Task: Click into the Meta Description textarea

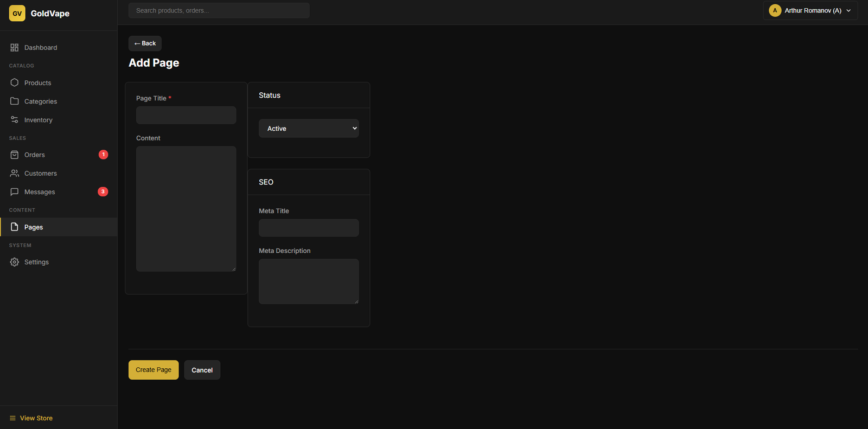Action: [x=308, y=281]
